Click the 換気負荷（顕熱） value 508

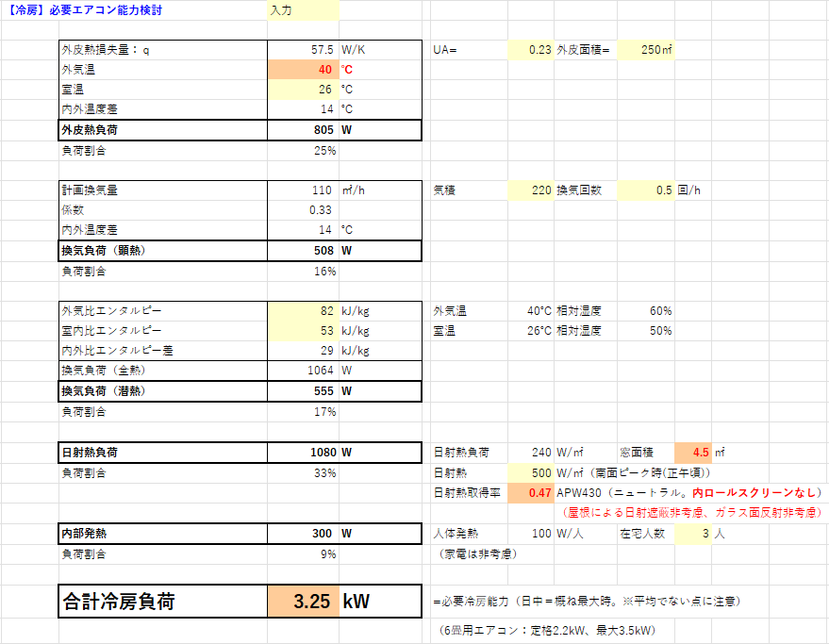click(x=303, y=251)
